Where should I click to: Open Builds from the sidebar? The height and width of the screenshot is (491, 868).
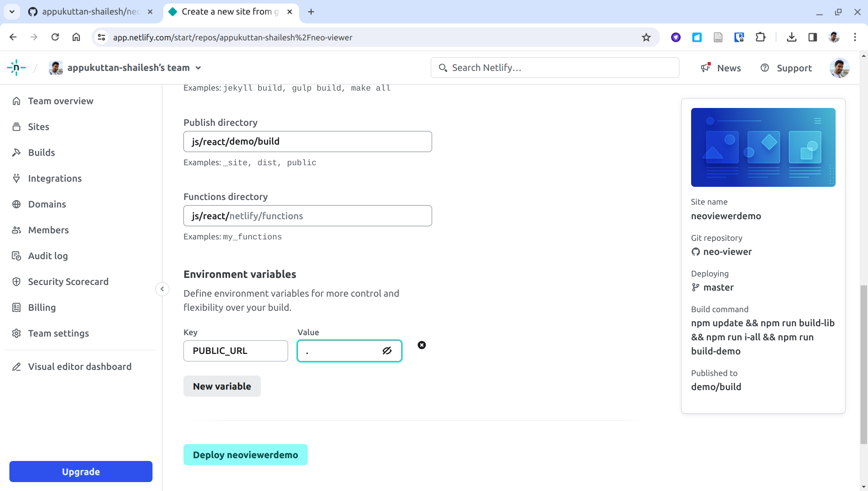[x=42, y=152]
